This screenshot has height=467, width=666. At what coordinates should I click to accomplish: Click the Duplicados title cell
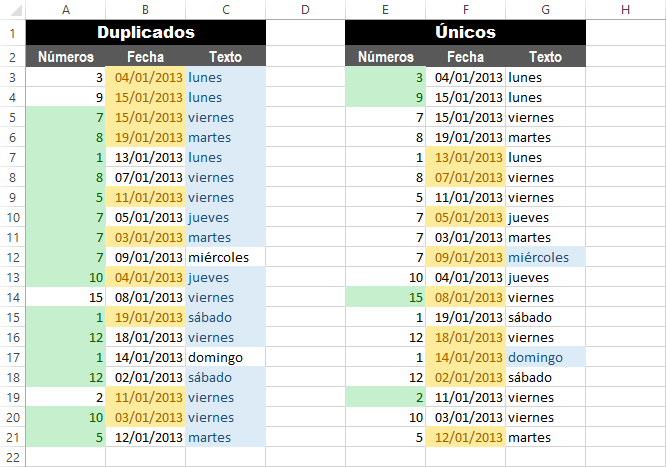coord(146,33)
